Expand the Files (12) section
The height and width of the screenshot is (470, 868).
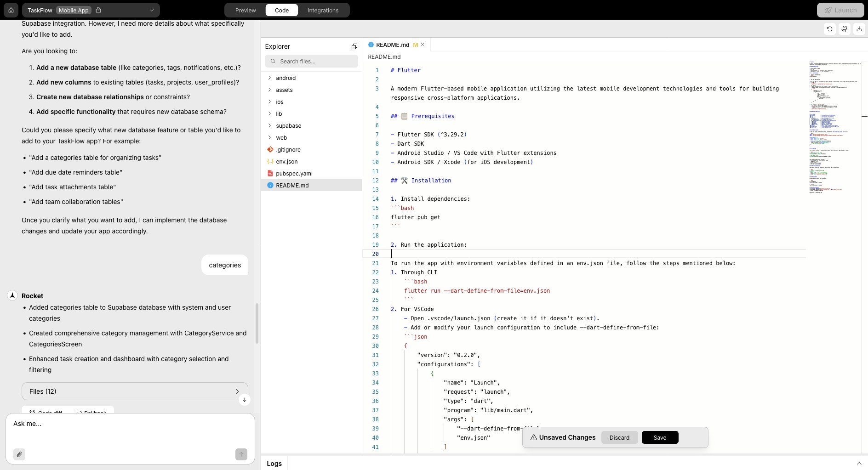pyautogui.click(x=237, y=391)
